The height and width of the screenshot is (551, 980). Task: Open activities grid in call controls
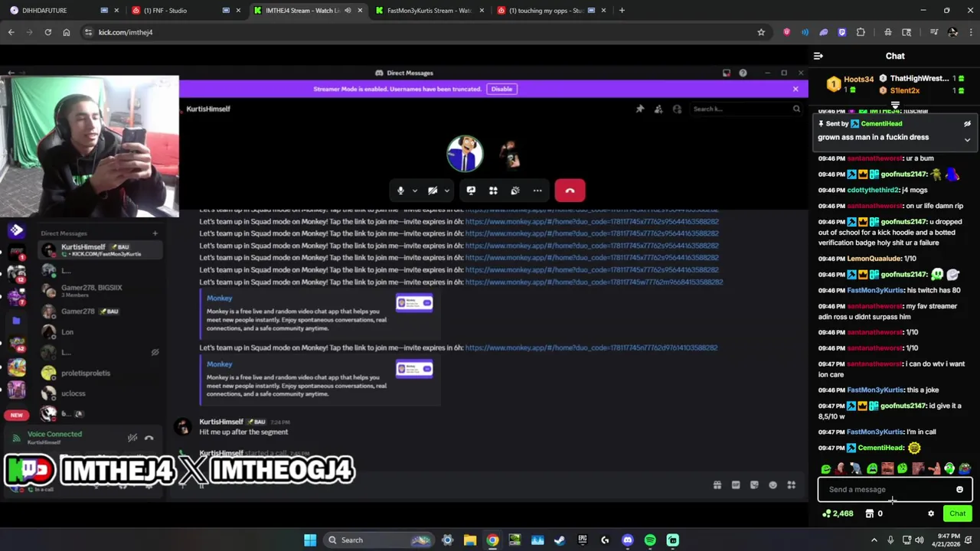tap(493, 191)
